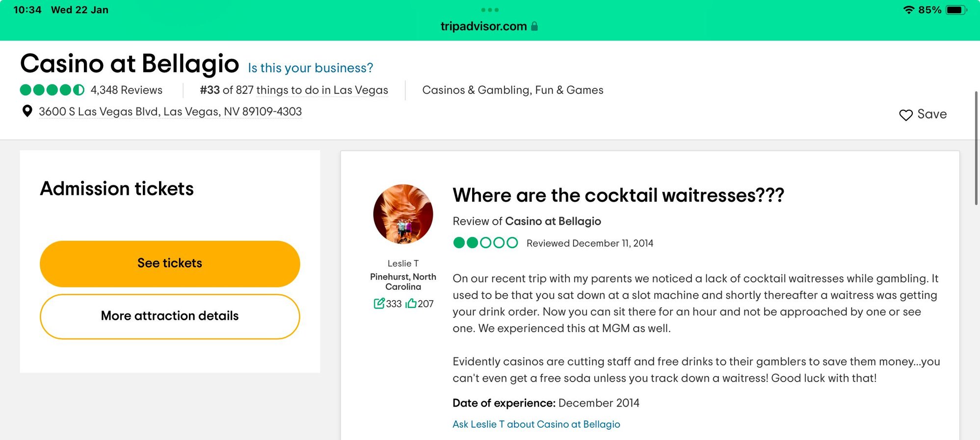Open 'things to do in Las Vegas' ranking link
This screenshot has width=980, height=440.
(322, 90)
